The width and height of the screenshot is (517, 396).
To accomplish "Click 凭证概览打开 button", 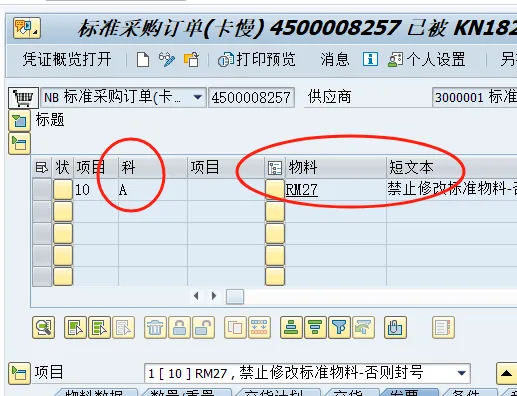I will click(x=67, y=60).
